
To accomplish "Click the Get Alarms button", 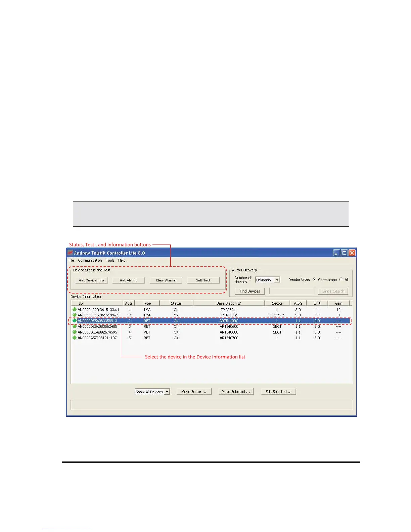I will point(129,280).
